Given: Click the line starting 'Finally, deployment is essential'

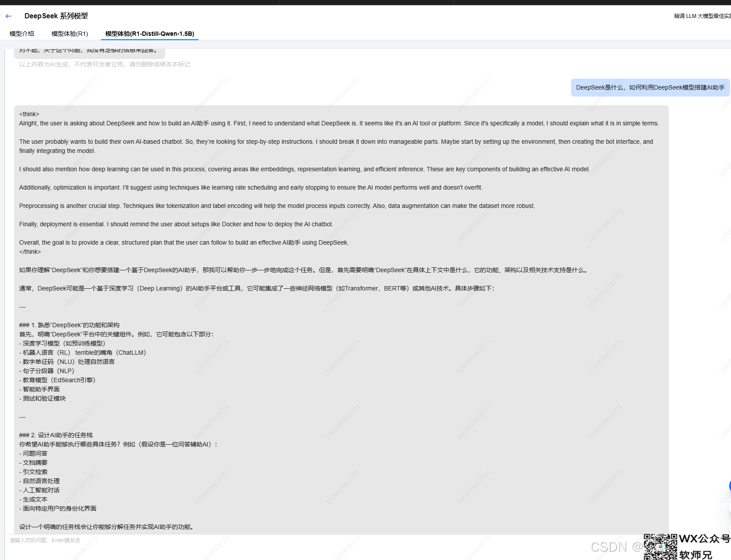Looking at the screenshot, I should point(176,224).
